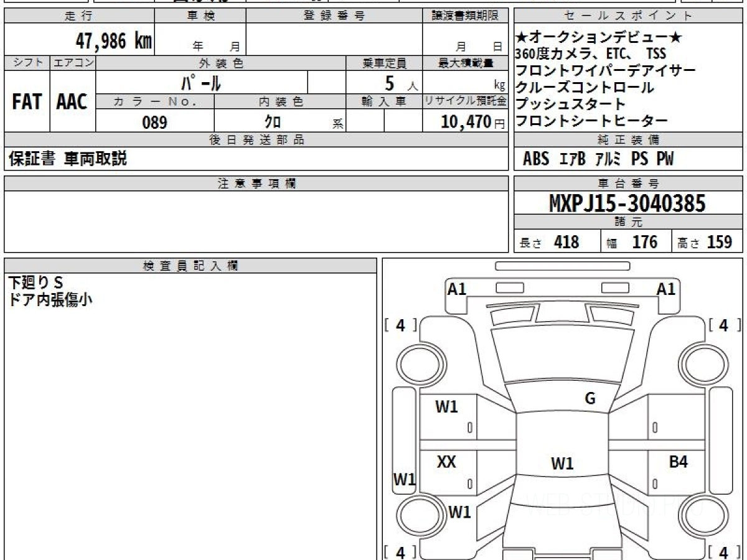Select the recycle deposit 10,470円
Image resolution: width=747 pixels, height=560 pixels.
(x=473, y=122)
